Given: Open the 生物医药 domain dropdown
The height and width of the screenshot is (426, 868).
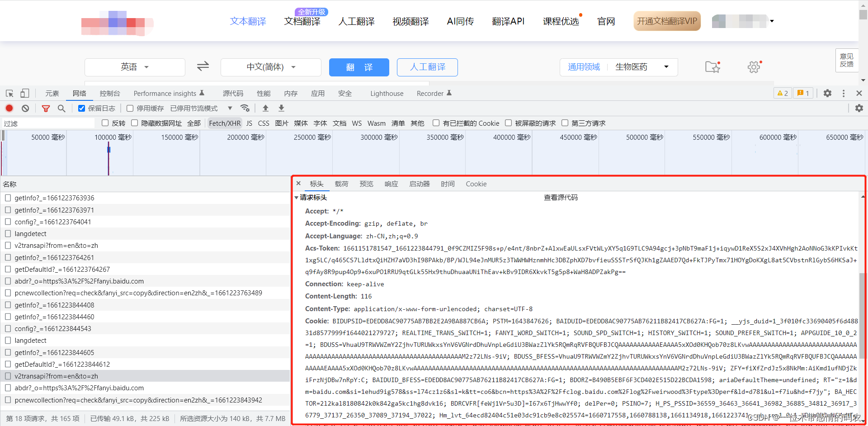Looking at the screenshot, I should tap(642, 67).
